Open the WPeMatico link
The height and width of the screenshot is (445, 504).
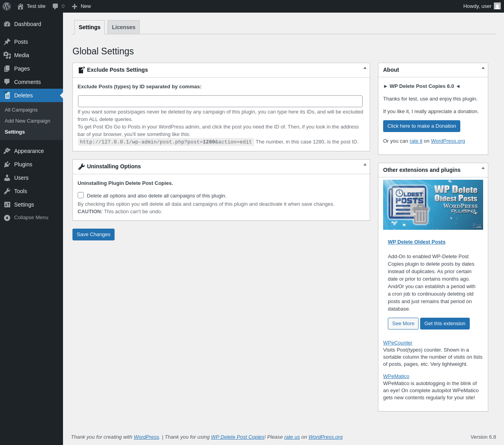pyautogui.click(x=396, y=376)
